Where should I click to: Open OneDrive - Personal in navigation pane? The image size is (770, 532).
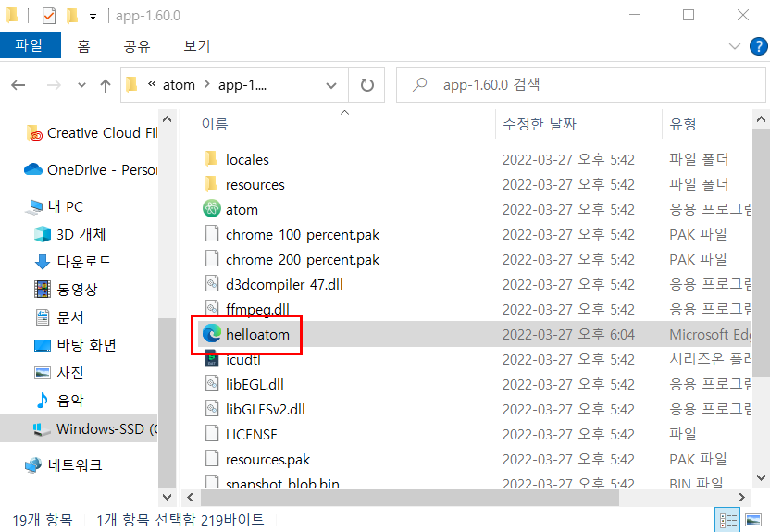coord(91,170)
